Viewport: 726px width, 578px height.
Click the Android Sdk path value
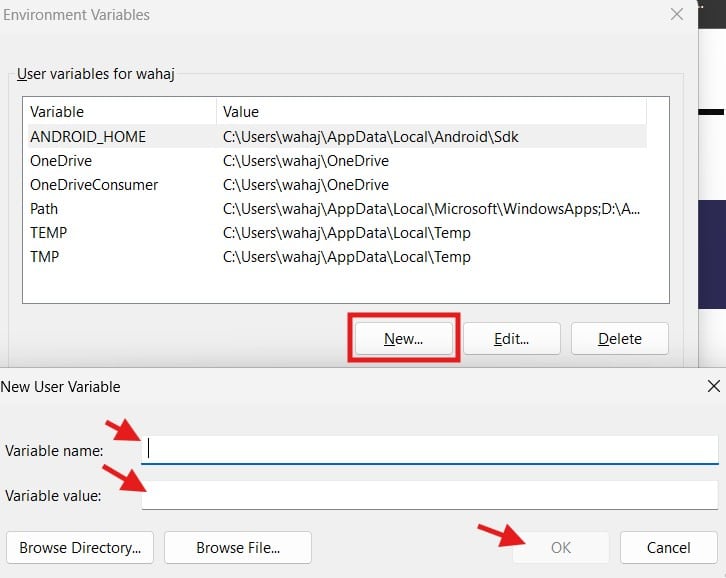(x=370, y=137)
